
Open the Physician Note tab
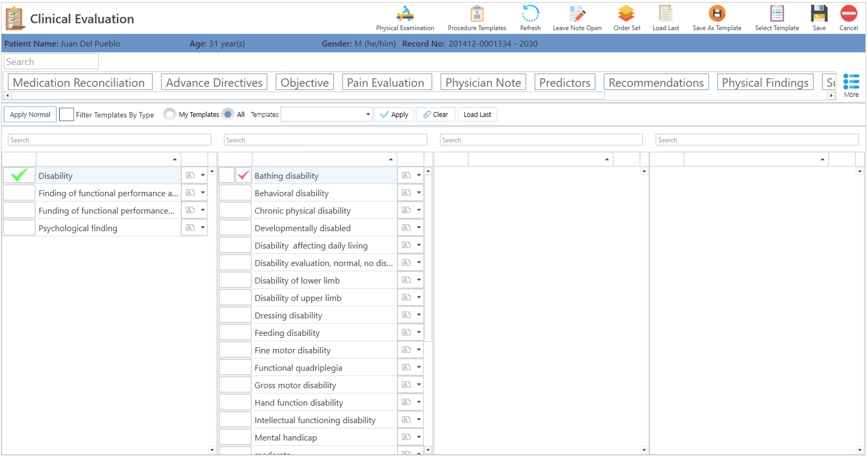483,83
